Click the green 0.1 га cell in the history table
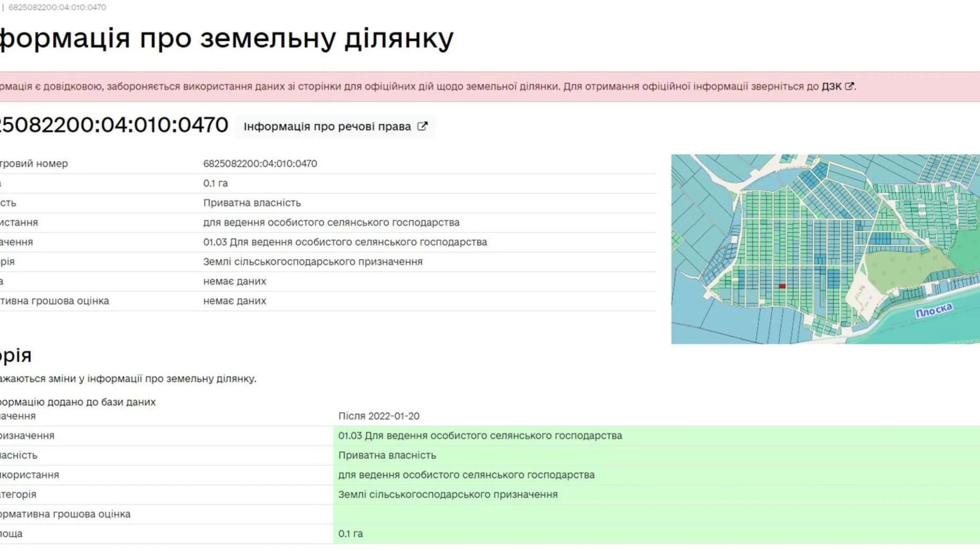 coord(351,534)
